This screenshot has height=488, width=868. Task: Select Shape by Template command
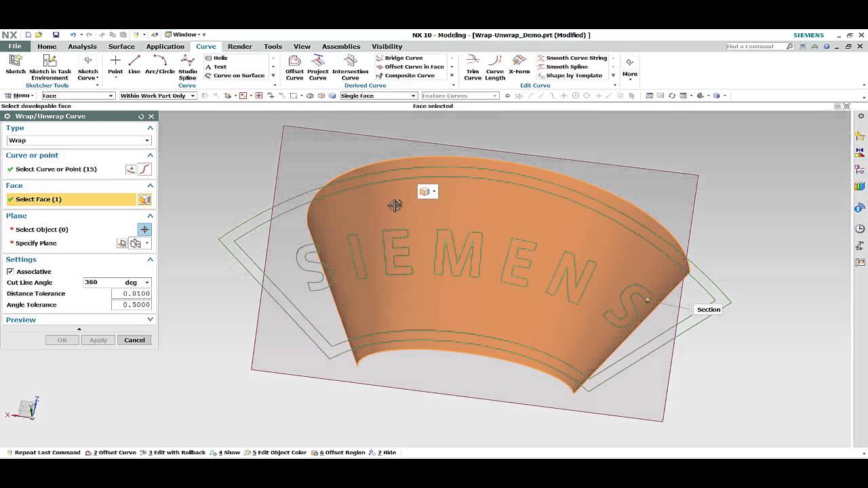tap(570, 75)
